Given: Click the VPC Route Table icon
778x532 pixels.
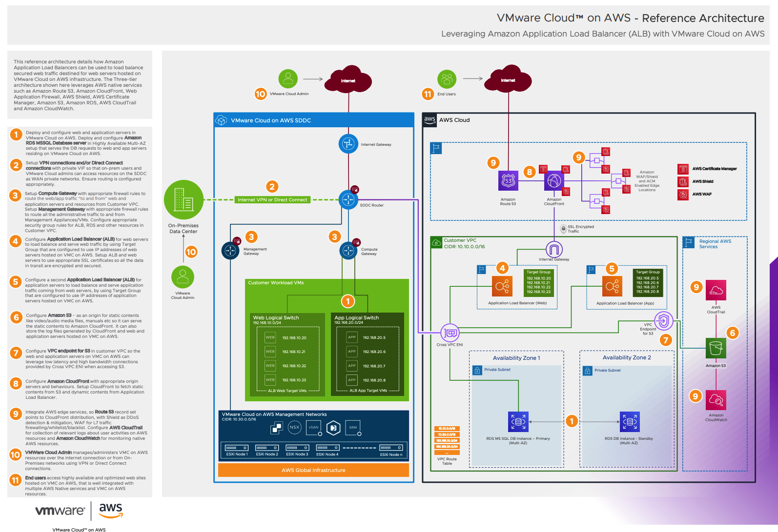Looking at the screenshot, I should [447, 440].
